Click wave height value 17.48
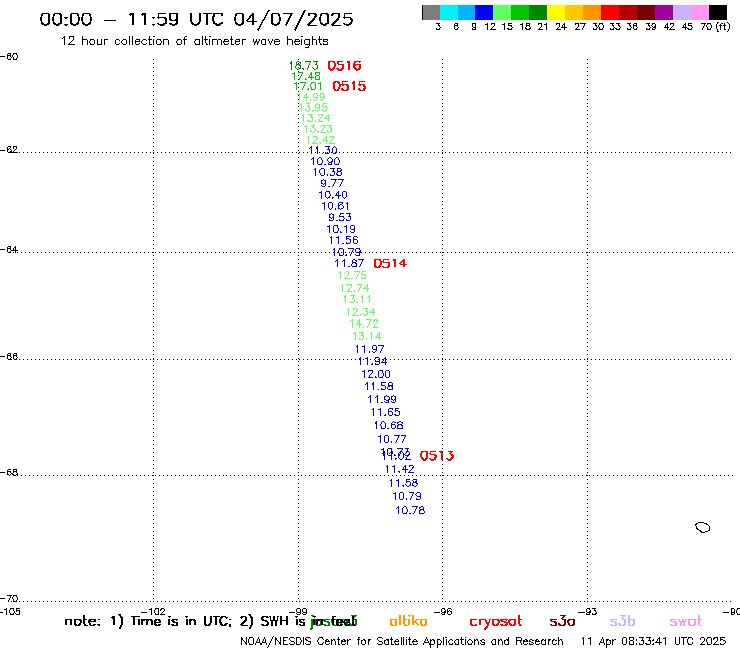Image resolution: width=740 pixels, height=650 pixels. [306, 76]
